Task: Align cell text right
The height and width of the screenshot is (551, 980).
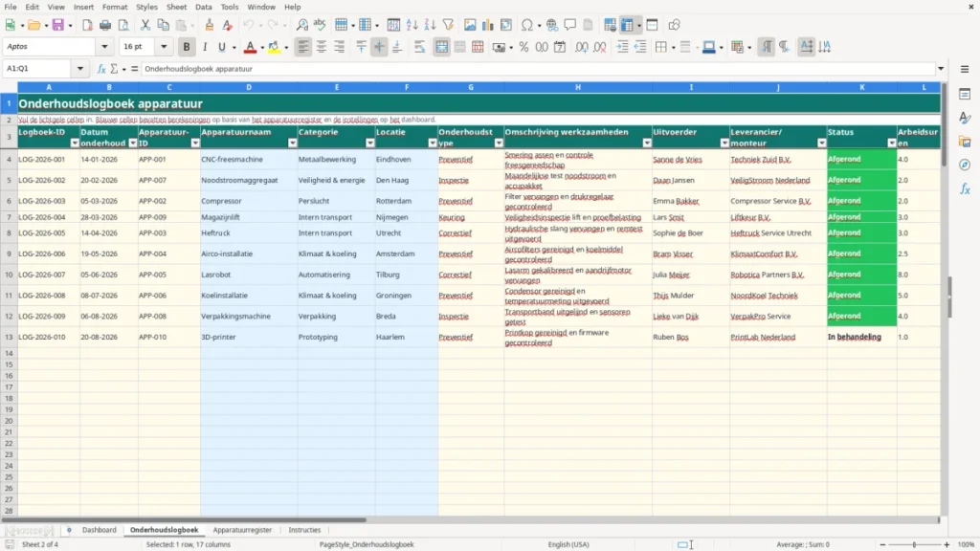Action: [340, 47]
